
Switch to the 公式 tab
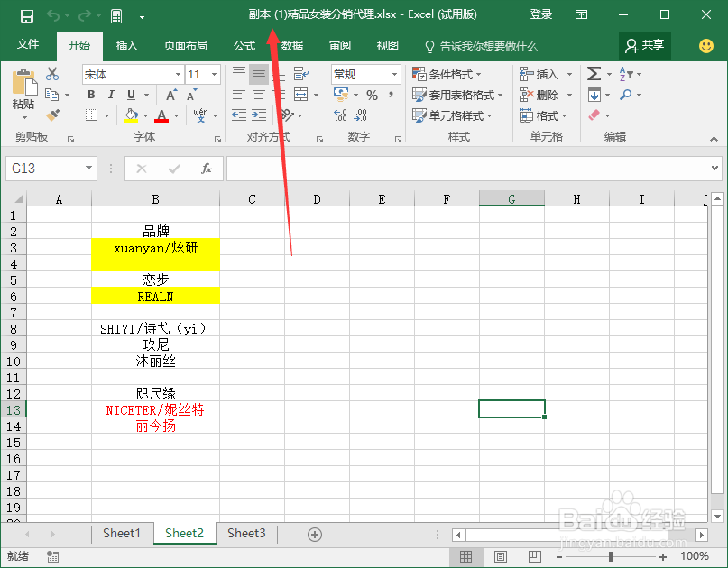[244, 45]
